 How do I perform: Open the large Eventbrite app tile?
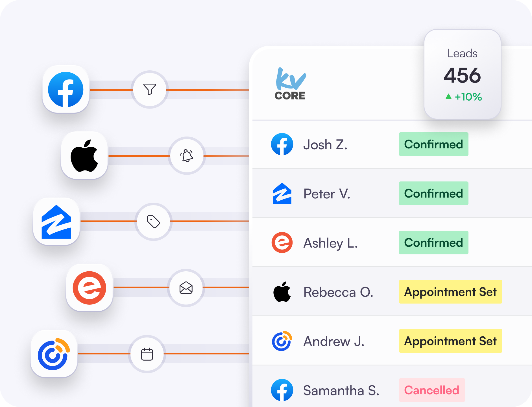point(90,288)
